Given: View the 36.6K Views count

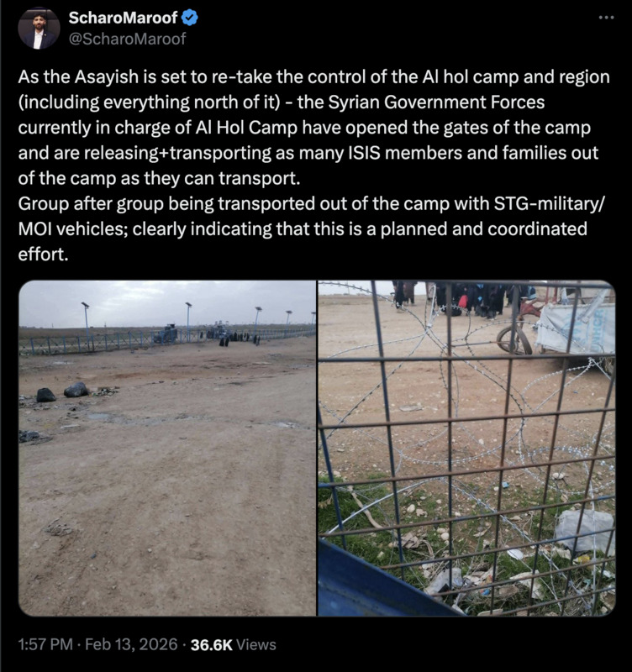Looking at the screenshot, I should click(x=234, y=644).
